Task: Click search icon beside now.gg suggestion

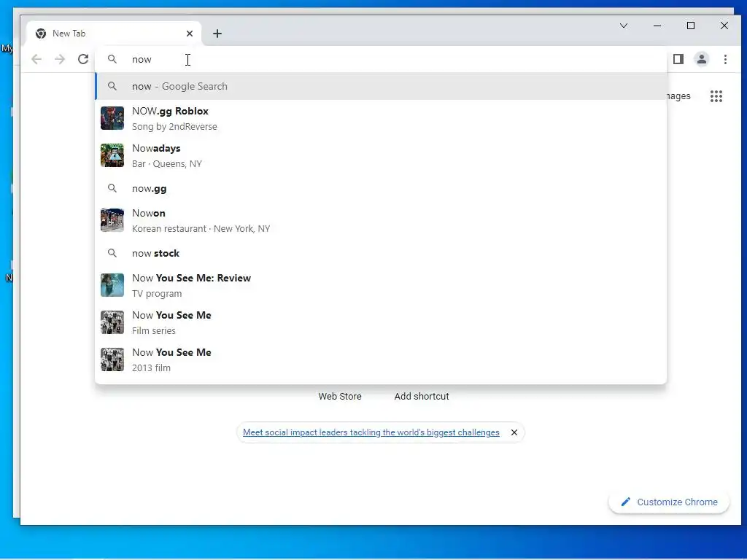Action: [112, 188]
